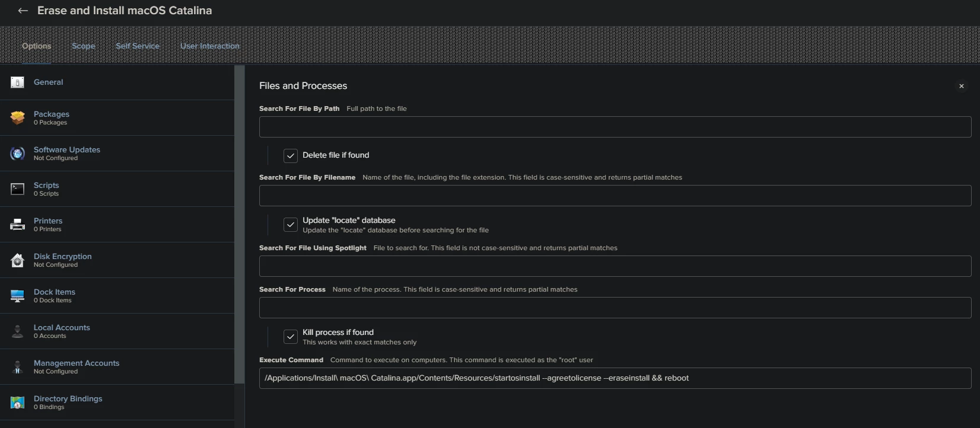This screenshot has width=980, height=428.
Task: Open the Printers payload label
Action: 48,221
